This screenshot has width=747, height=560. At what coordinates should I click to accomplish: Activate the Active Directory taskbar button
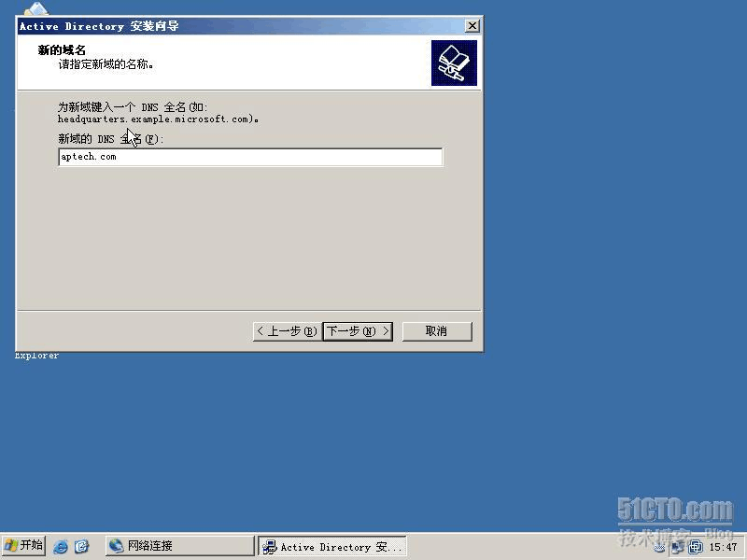332,547
